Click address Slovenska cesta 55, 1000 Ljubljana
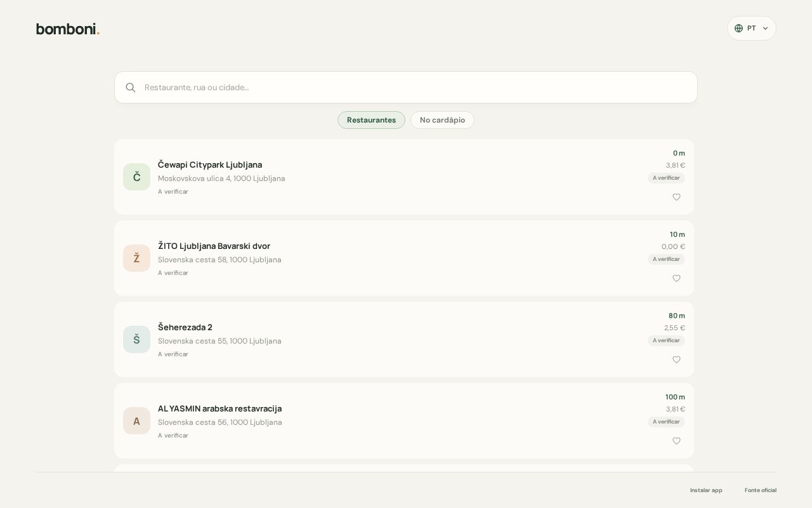Viewport: 812px width, 508px height. tap(219, 341)
